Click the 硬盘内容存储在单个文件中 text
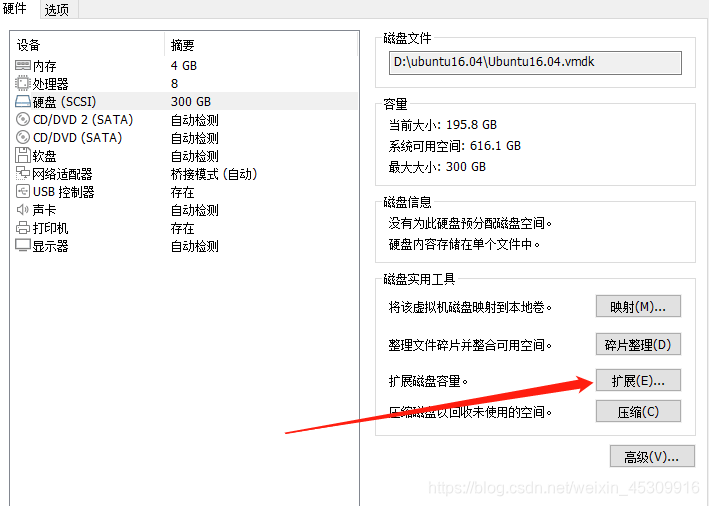Image resolution: width=709 pixels, height=506 pixels. tap(464, 244)
